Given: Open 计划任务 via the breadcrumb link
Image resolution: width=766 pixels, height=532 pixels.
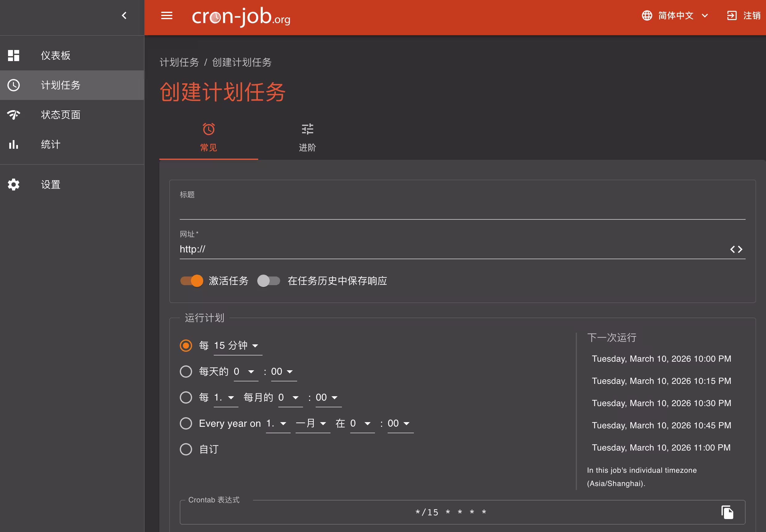Looking at the screenshot, I should tap(179, 63).
